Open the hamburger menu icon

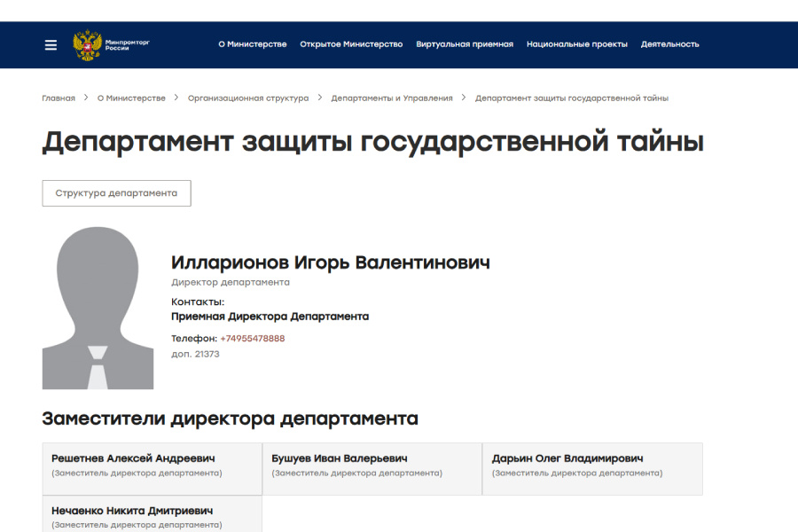tap(51, 45)
